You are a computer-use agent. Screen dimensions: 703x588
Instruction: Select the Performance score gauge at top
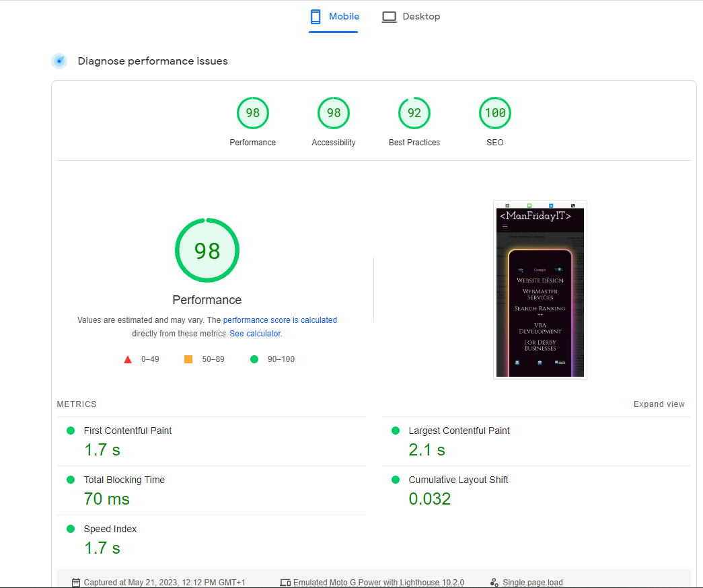(253, 113)
